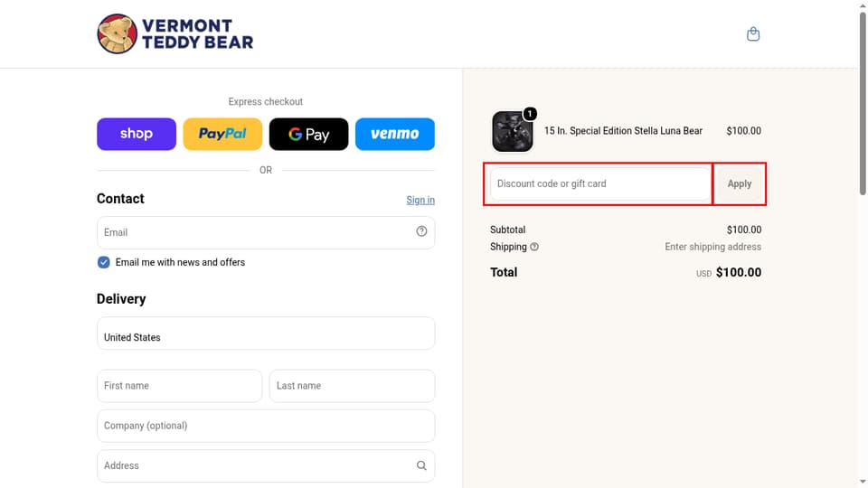868x488 pixels.
Task: Click the scrollbar up arrow
Action: tap(863, 5)
